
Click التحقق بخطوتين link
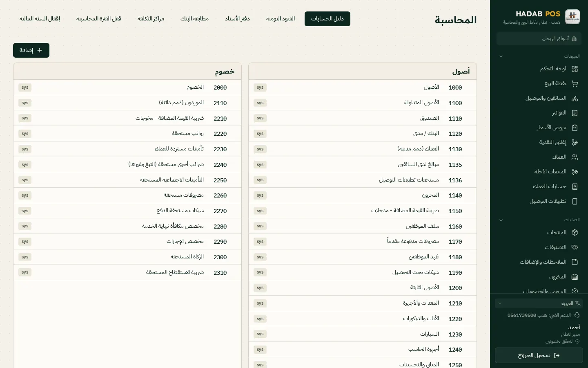click(562, 341)
